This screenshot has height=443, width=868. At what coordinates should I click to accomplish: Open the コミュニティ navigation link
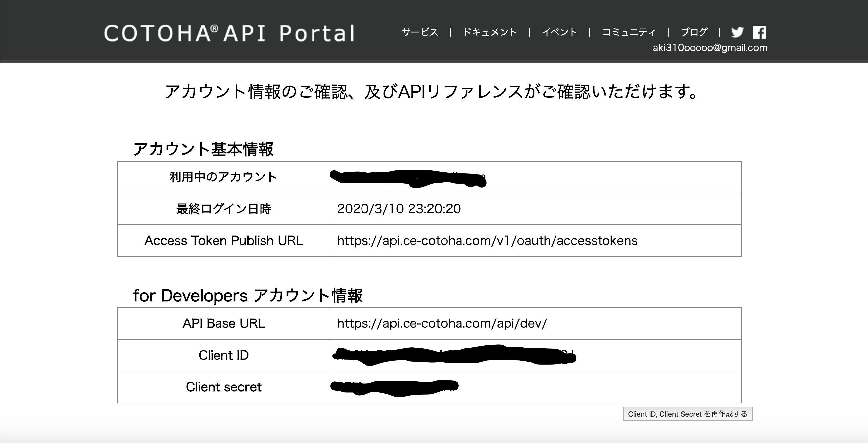click(x=629, y=32)
